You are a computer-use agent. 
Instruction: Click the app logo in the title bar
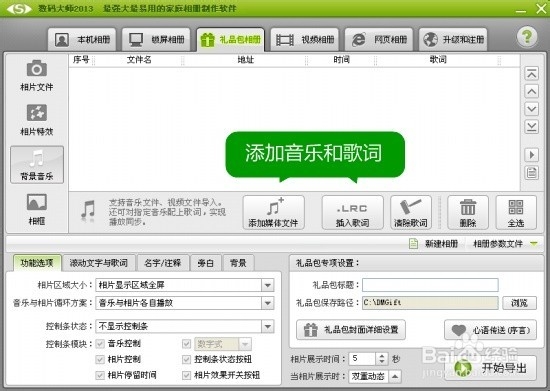[19, 8]
